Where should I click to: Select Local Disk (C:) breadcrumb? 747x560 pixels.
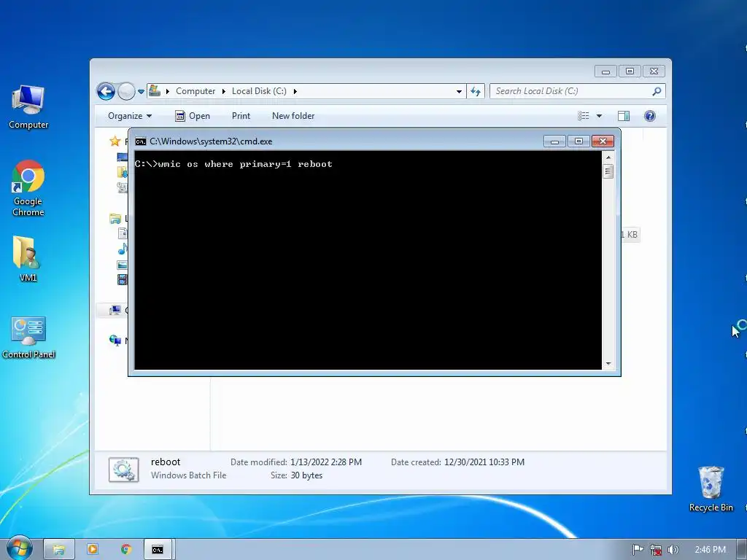tap(259, 91)
